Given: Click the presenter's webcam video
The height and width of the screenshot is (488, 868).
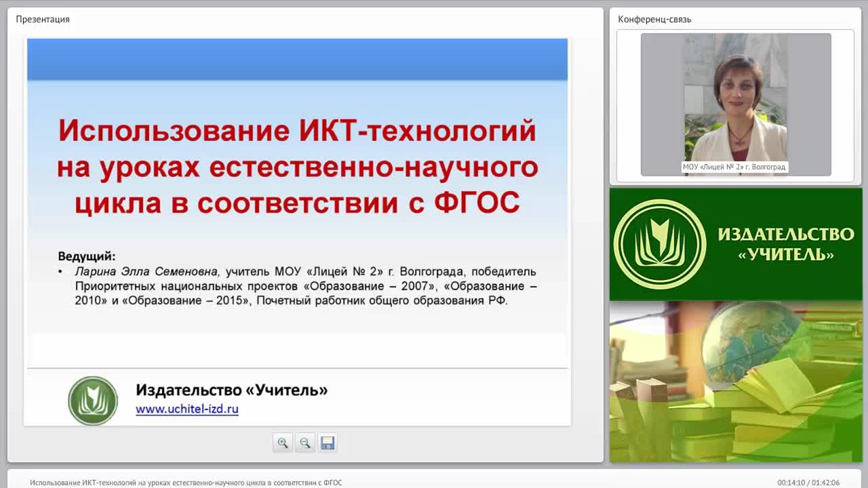Looking at the screenshot, I should point(736,104).
